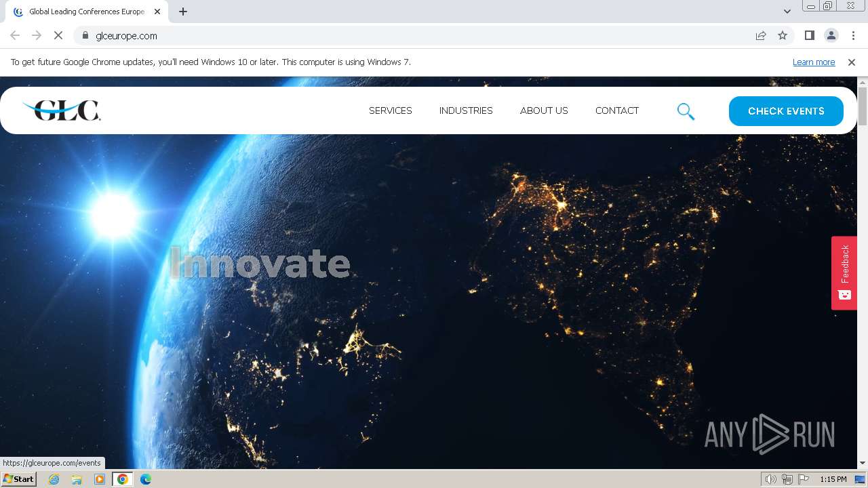Close the Global Leading Conferences tab

coord(157,12)
